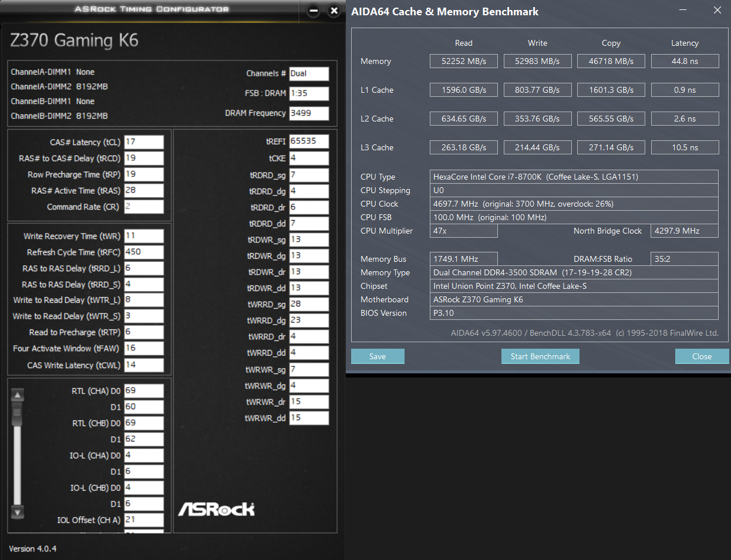This screenshot has width=731, height=560.
Task: Select the CAS Write Latency (tCWL) field
Action: pos(144,365)
